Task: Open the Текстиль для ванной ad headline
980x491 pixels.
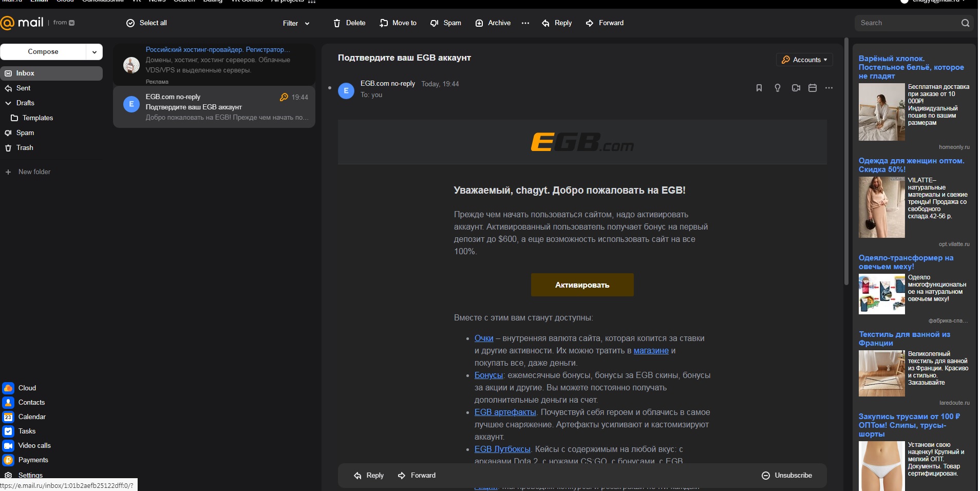Action: point(904,339)
